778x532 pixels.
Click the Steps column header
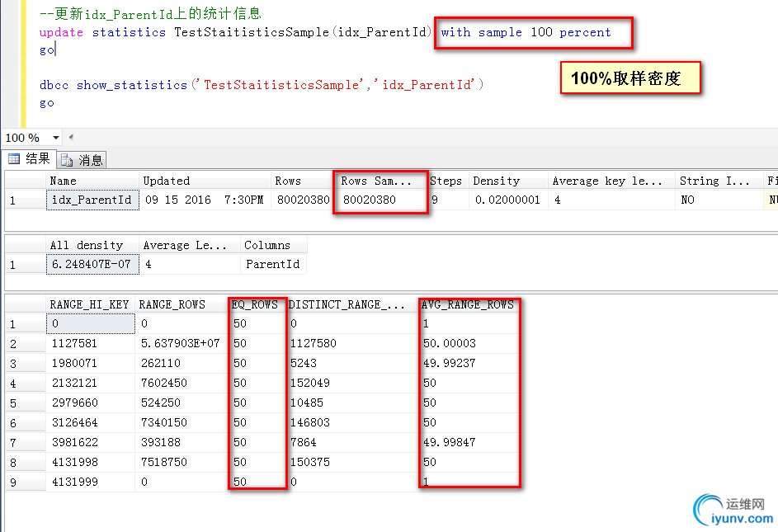[x=449, y=181]
